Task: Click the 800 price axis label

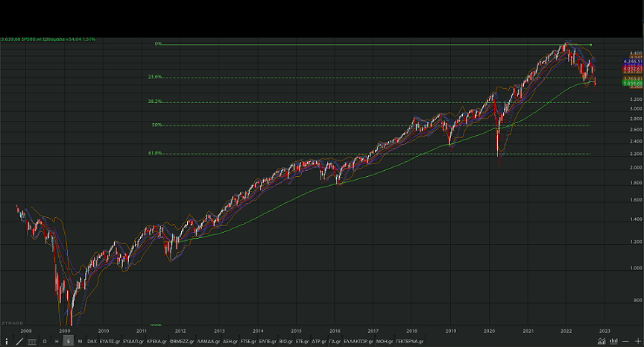Action: click(637, 301)
